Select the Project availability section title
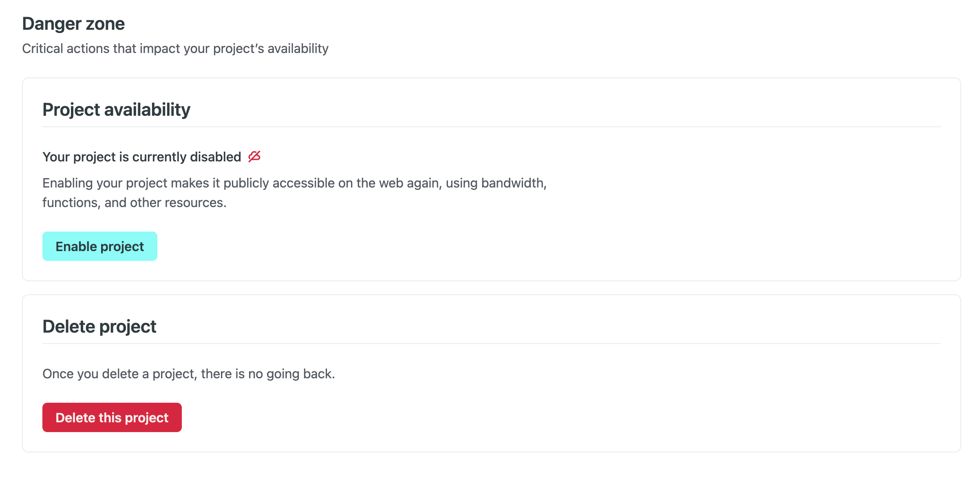The height and width of the screenshot is (481, 980). tap(116, 110)
